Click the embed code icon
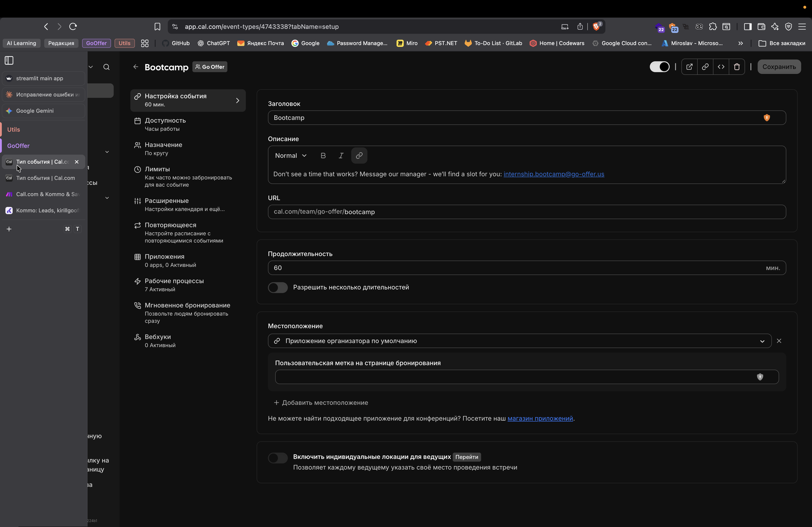Viewport: 812px width, 527px height. [x=721, y=67]
